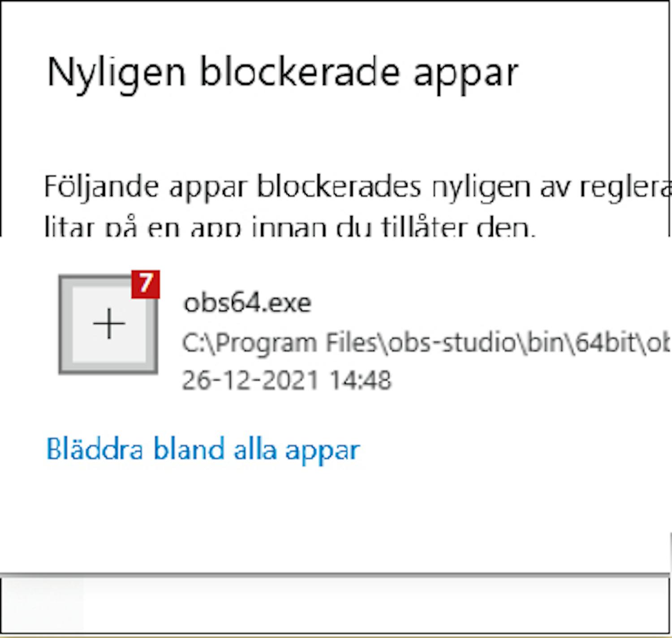This screenshot has height=638, width=672.
Task: Click the blank strip below the dialog panel
Action: tap(336, 606)
